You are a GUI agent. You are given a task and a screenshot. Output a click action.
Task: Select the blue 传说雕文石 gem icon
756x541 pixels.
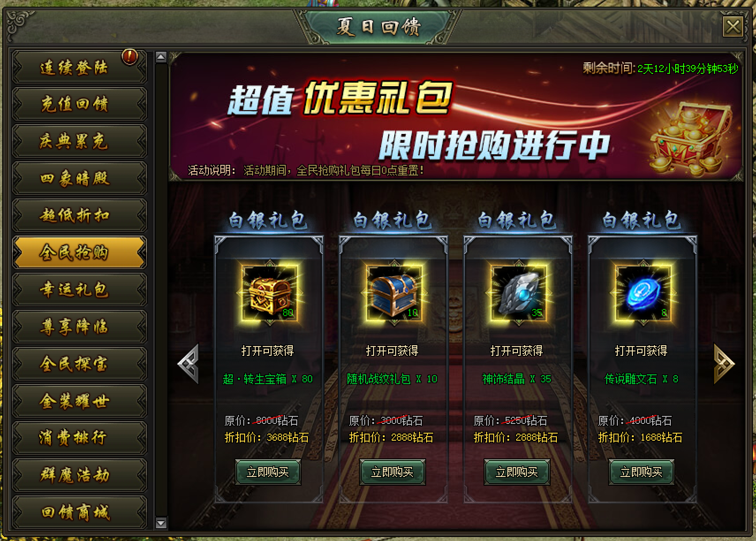click(x=643, y=293)
